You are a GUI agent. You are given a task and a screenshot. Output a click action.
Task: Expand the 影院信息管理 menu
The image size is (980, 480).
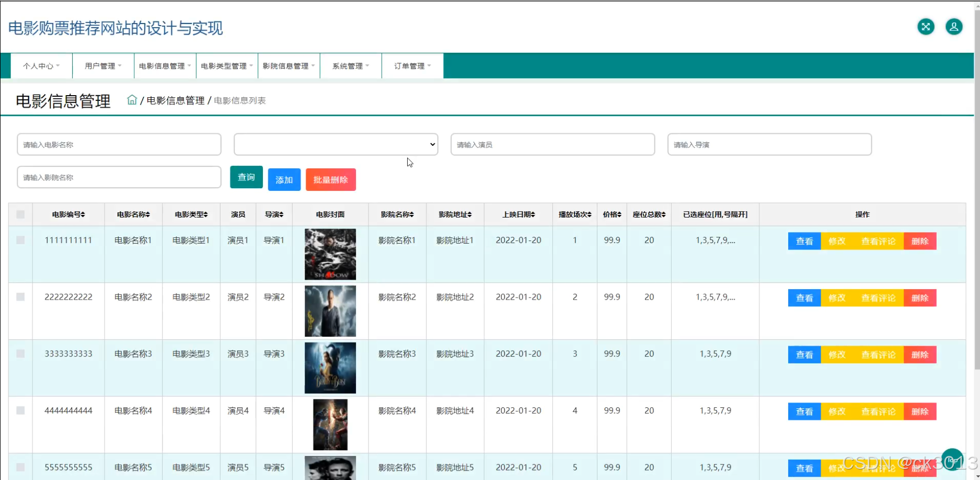pyautogui.click(x=289, y=66)
